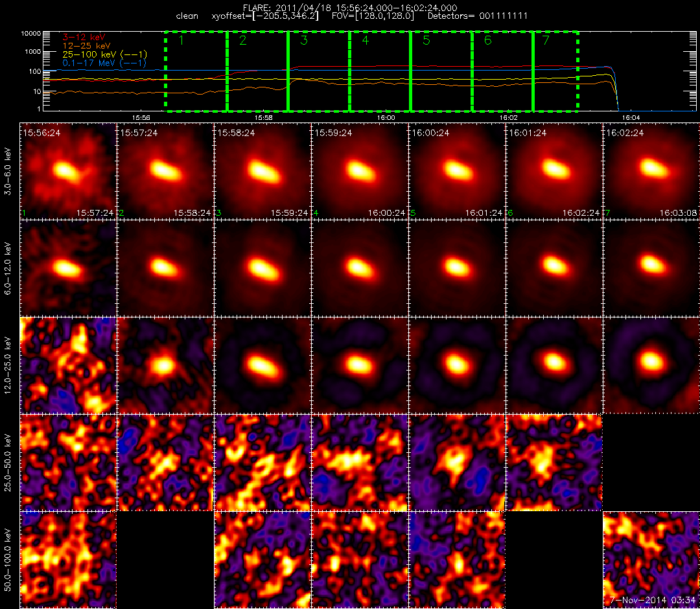Click the red '3-12 keV' legend entry
Viewport: 700px width, 609px height.
[x=84, y=37]
